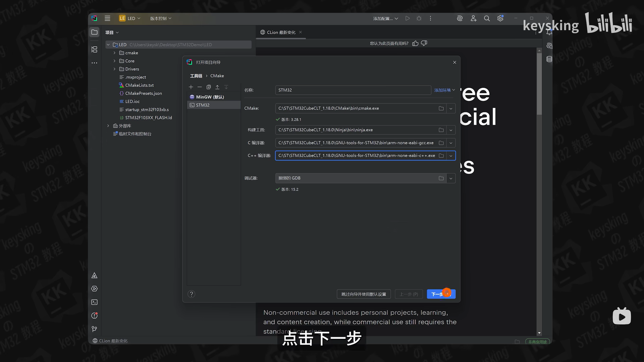Move toolchain up arrow

[x=217, y=87]
